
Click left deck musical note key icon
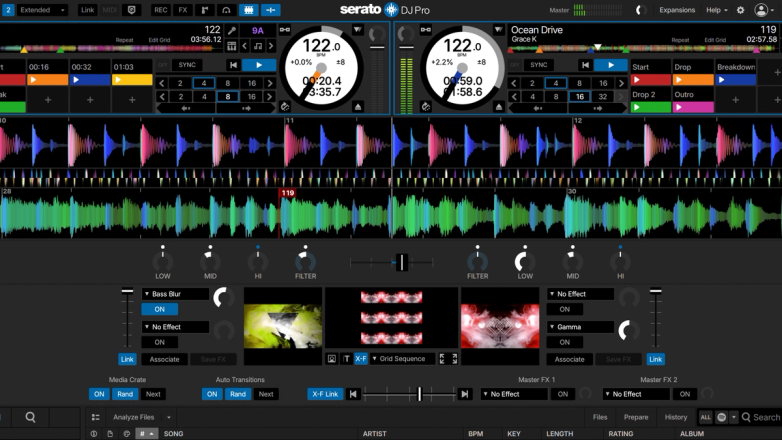(x=258, y=46)
